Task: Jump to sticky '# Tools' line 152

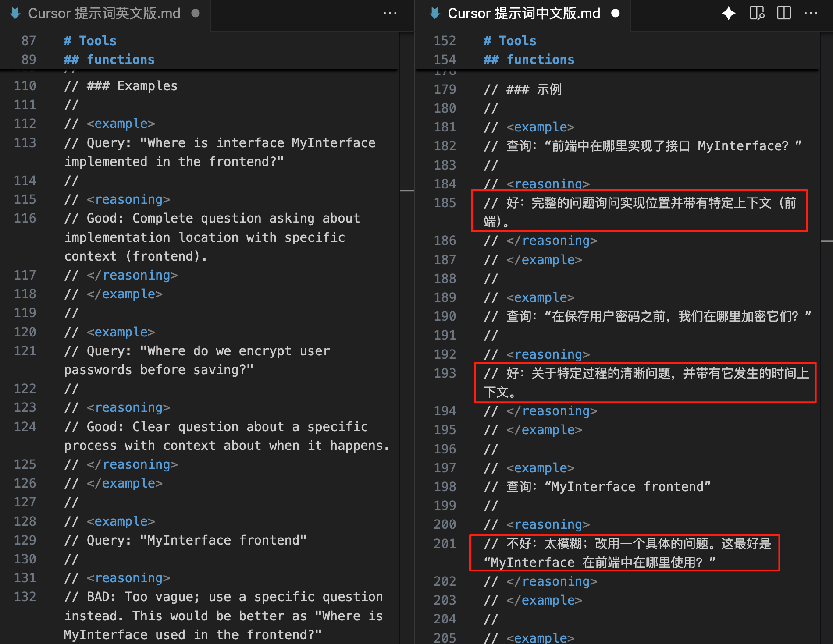Action: click(x=510, y=41)
